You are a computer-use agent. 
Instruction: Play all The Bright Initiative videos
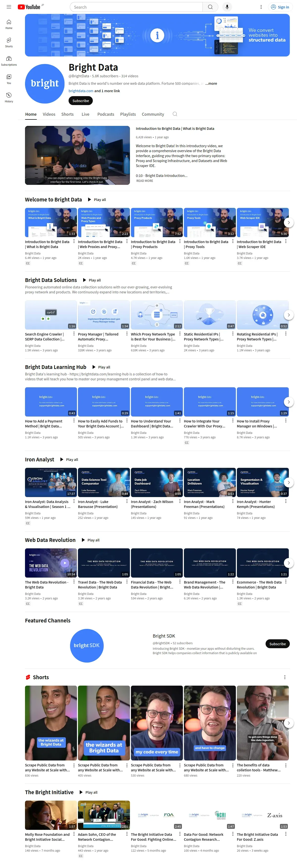(x=88, y=792)
